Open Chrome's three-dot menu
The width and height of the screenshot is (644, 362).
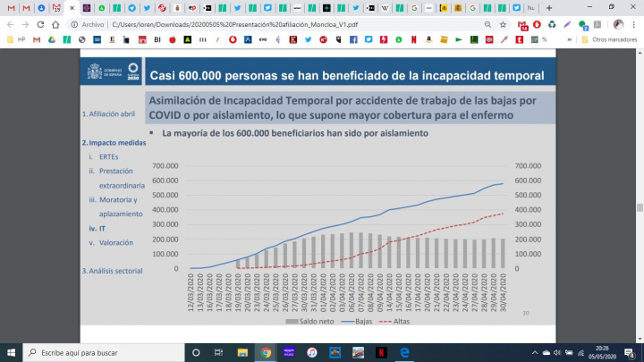pyautogui.click(x=635, y=25)
